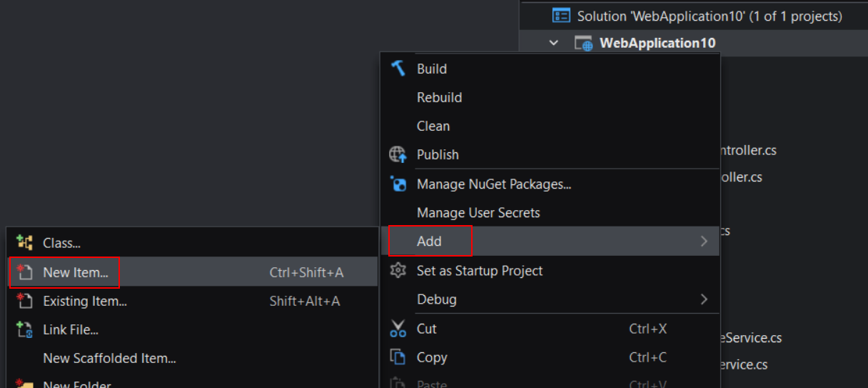The width and height of the screenshot is (868, 388).
Task: Click the Copy icon in context menu
Action: point(398,357)
